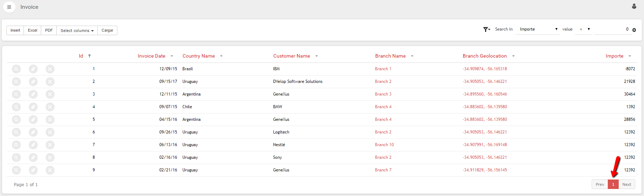Delete invoice 4 with the X icon

50,107
